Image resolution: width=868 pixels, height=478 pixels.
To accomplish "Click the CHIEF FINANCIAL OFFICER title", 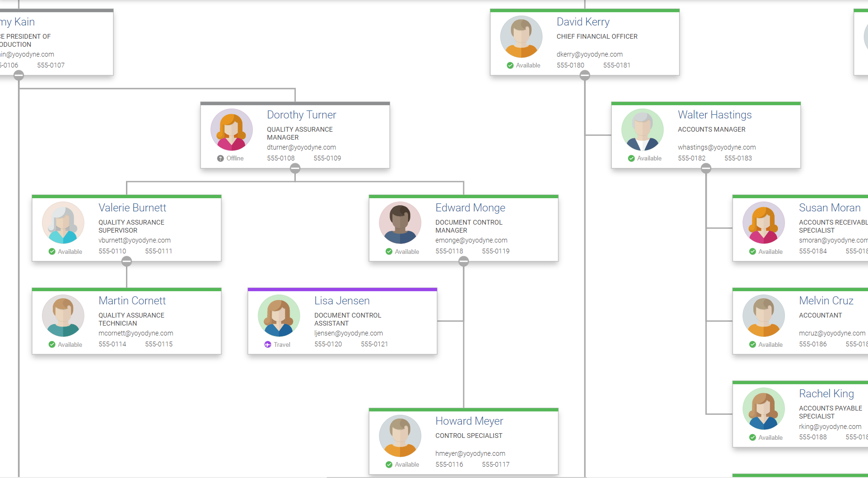I will pyautogui.click(x=597, y=36).
